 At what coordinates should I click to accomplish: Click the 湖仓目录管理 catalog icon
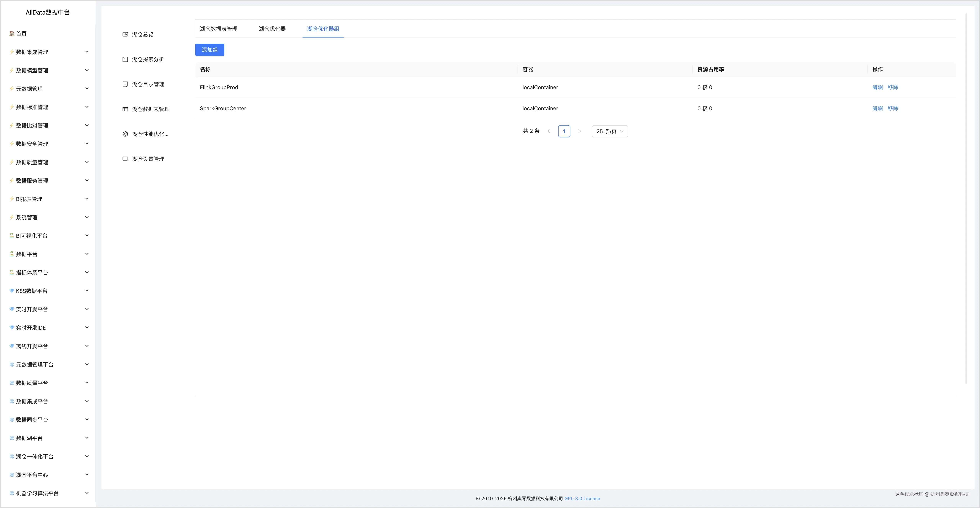[125, 84]
